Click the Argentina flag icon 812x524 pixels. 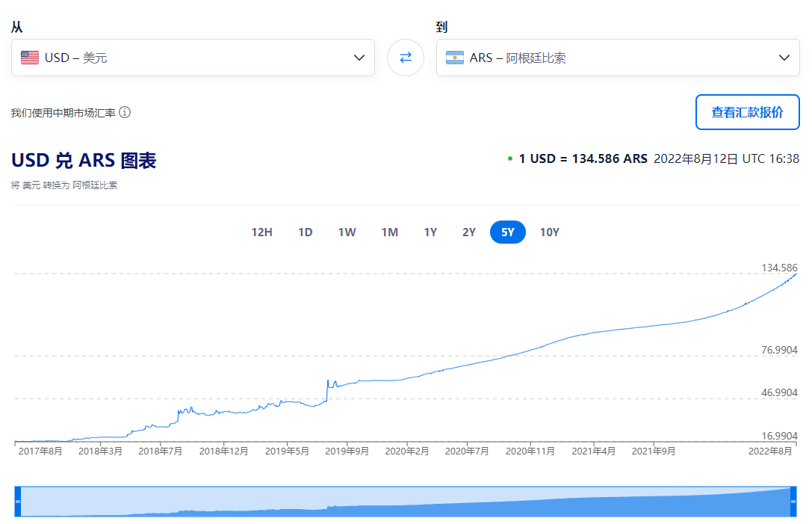pos(455,58)
